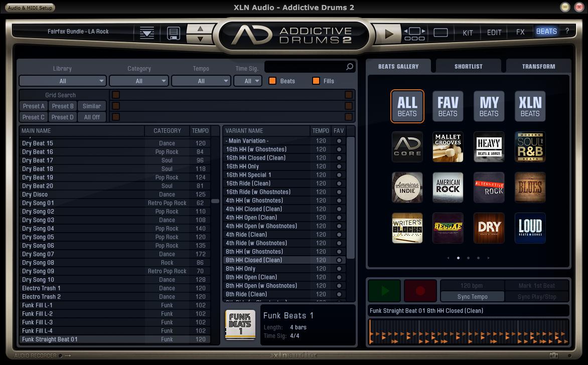Select the XLN BEATS gallery tile
This screenshot has height=365, width=588.
click(x=530, y=106)
